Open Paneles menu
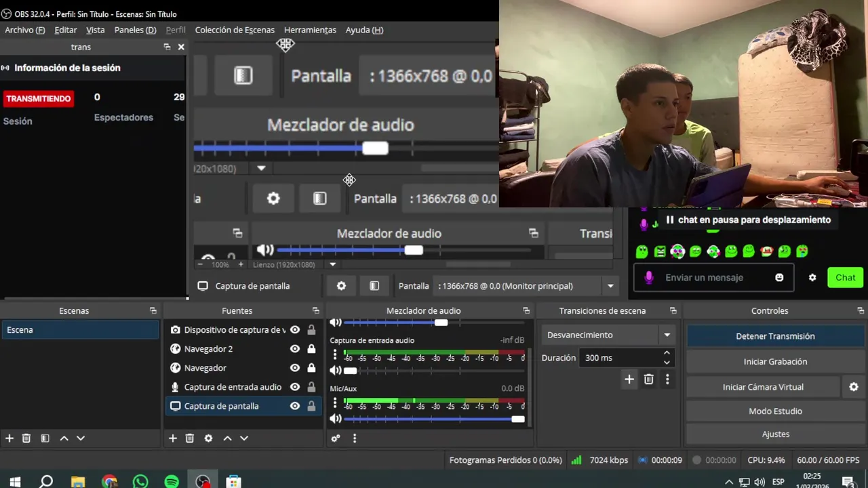Image resolution: width=868 pixels, height=488 pixels. pyautogui.click(x=135, y=30)
